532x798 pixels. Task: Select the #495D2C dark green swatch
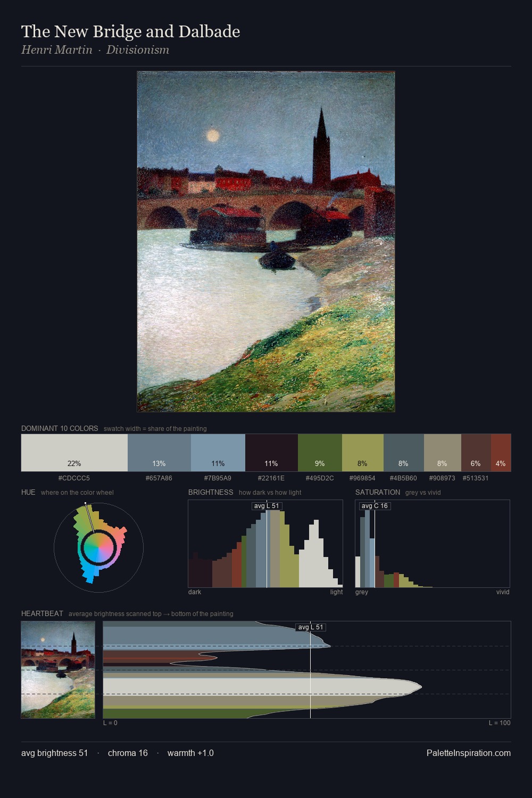(x=320, y=453)
